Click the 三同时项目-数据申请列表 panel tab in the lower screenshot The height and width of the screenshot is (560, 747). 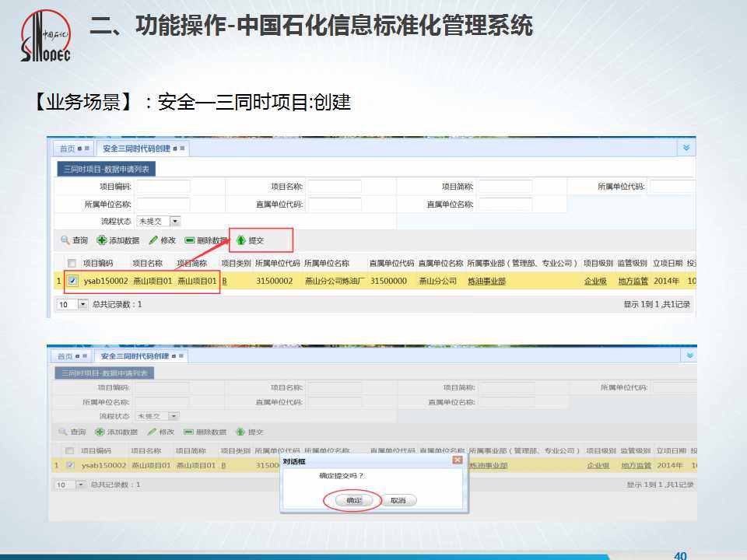(104, 373)
